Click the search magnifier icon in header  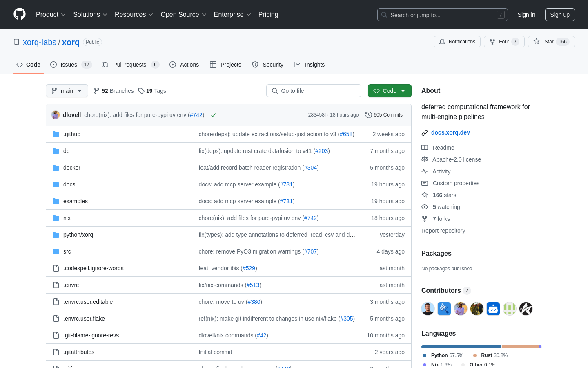pyautogui.click(x=384, y=15)
